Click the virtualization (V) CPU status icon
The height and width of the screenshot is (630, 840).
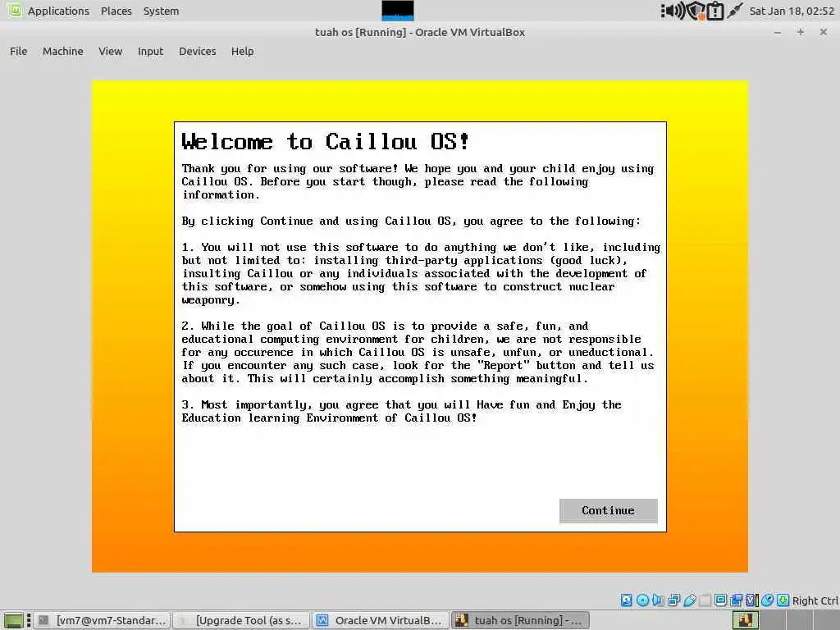click(751, 600)
